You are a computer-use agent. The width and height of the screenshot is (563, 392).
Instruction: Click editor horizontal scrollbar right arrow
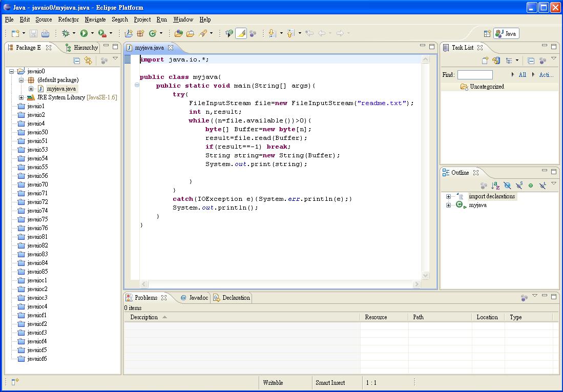coord(416,284)
